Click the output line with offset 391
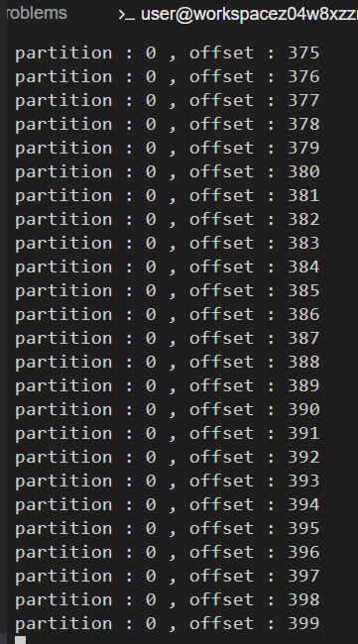358x644 pixels. [168, 433]
